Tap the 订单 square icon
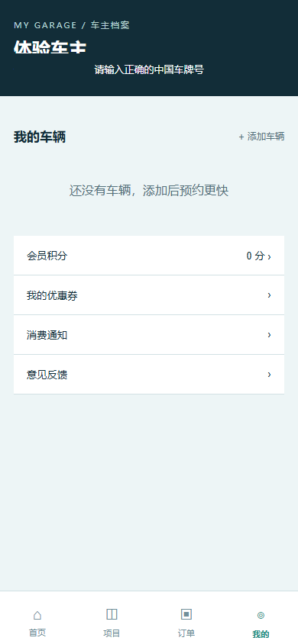This screenshot has width=298, height=644. tap(186, 614)
